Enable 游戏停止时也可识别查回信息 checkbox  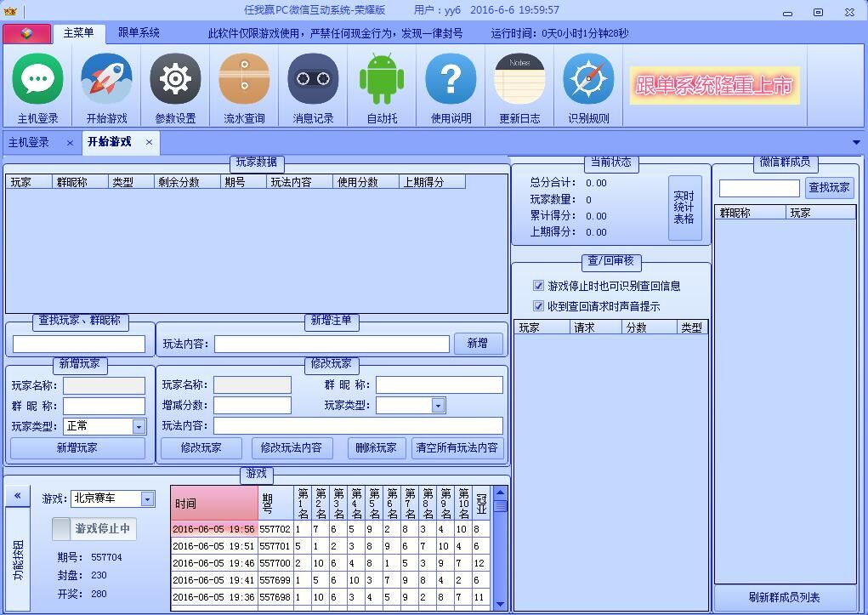pos(539,286)
